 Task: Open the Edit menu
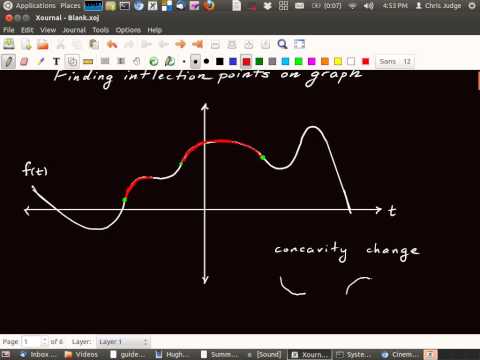(27, 30)
